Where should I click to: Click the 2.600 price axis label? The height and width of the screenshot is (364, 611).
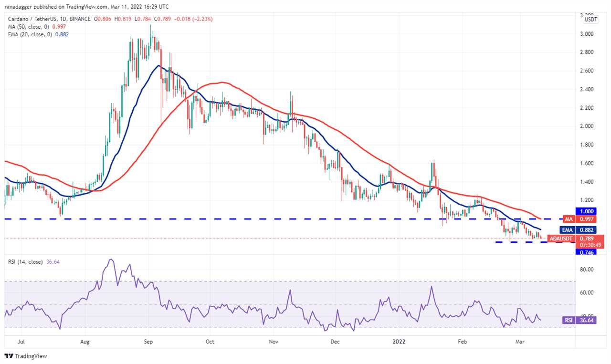(587, 71)
